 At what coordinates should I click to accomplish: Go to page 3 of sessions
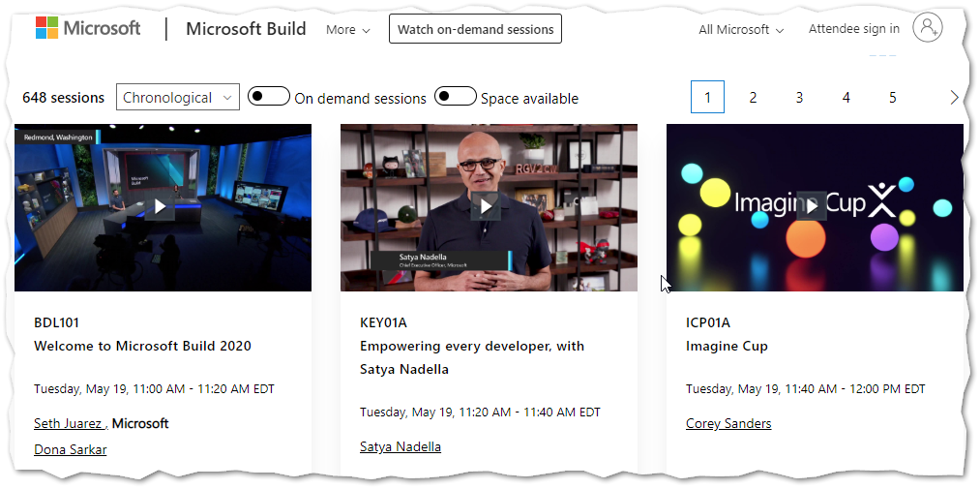pyautogui.click(x=799, y=98)
